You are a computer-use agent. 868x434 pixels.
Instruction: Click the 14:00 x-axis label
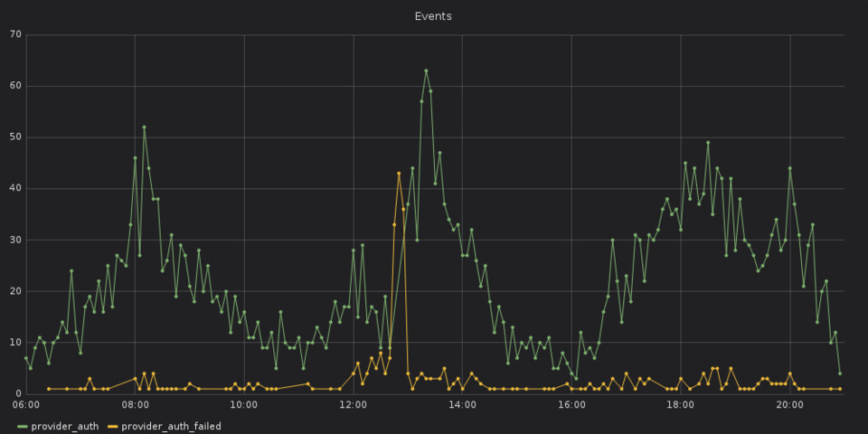tap(462, 405)
